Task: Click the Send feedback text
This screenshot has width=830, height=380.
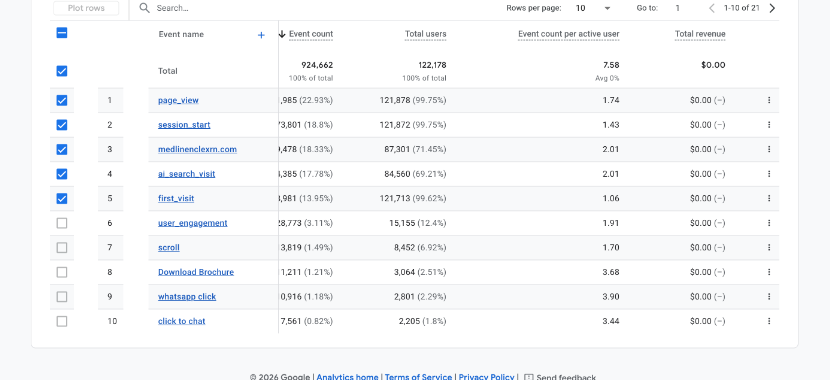Action: click(566, 377)
